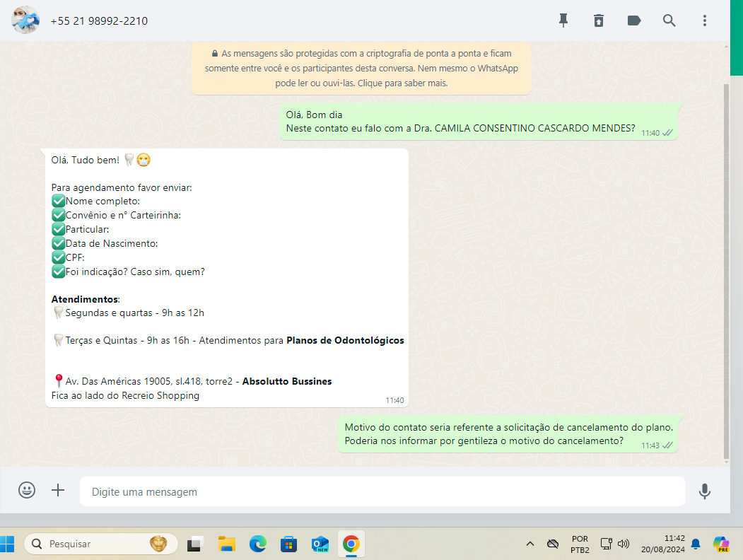Viewport: 743px width, 560px height.
Task: Click the Chrome icon in taskbar
Action: (x=351, y=544)
